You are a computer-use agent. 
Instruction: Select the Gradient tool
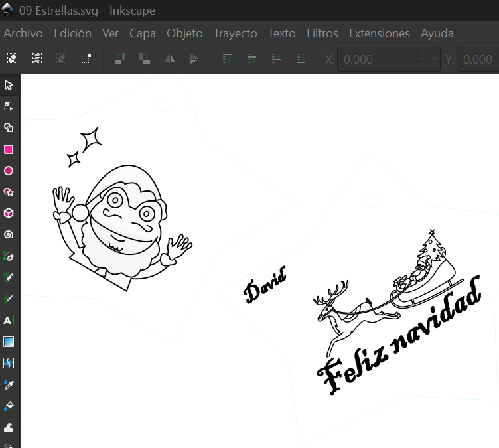point(9,342)
